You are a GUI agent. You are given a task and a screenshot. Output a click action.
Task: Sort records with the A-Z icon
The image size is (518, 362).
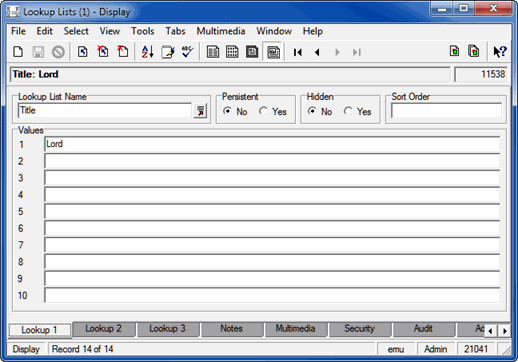pos(148,52)
